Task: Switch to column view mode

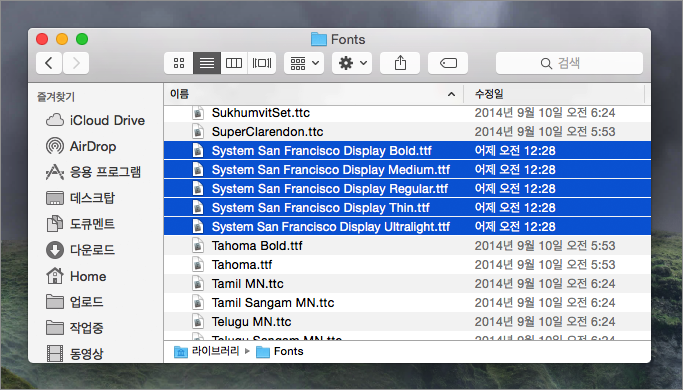Action: coord(234,63)
